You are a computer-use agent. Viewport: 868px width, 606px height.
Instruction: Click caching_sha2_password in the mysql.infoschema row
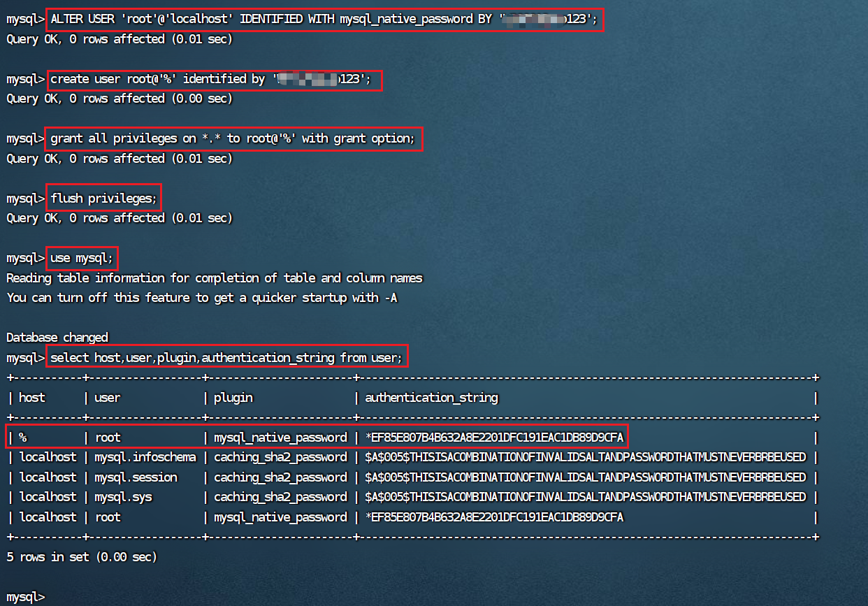[280, 458]
